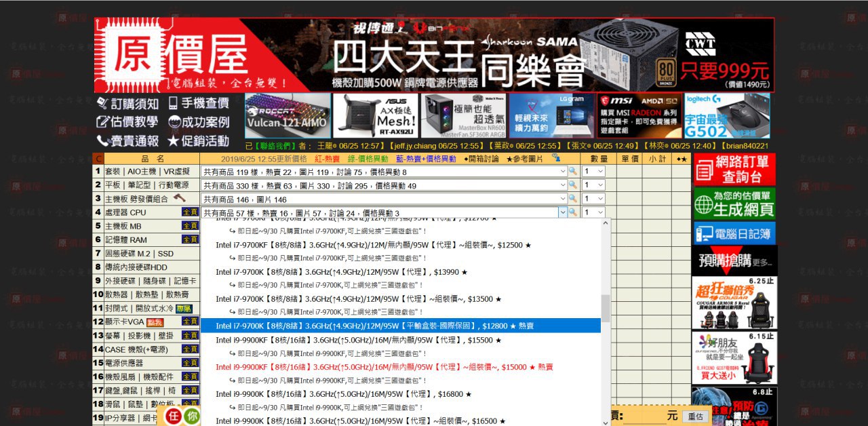
Task: Select i7-9700K 平輸盒裝-國際保固 $12800 option
Action: [x=401, y=326]
